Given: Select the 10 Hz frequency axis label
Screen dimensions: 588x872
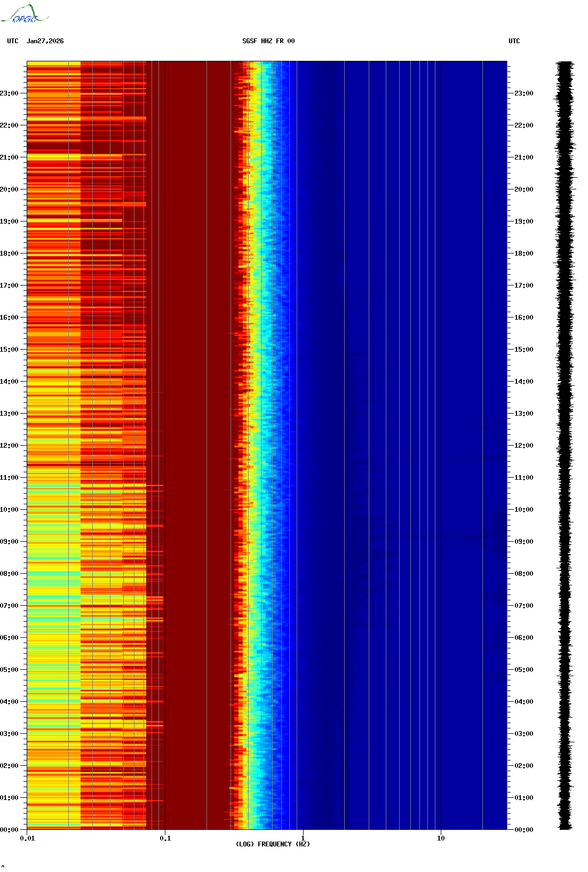Looking at the screenshot, I should 441,838.
